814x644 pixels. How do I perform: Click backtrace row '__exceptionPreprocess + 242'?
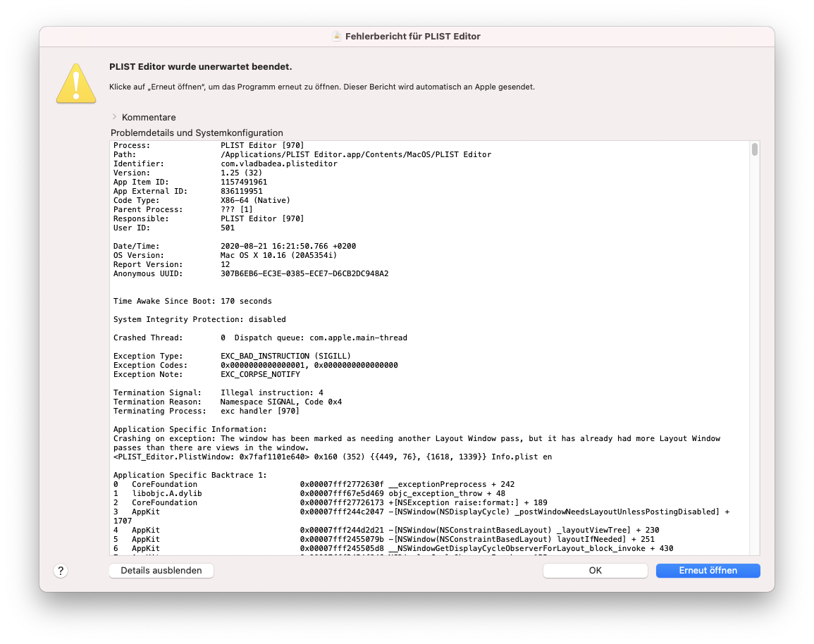click(x=314, y=484)
